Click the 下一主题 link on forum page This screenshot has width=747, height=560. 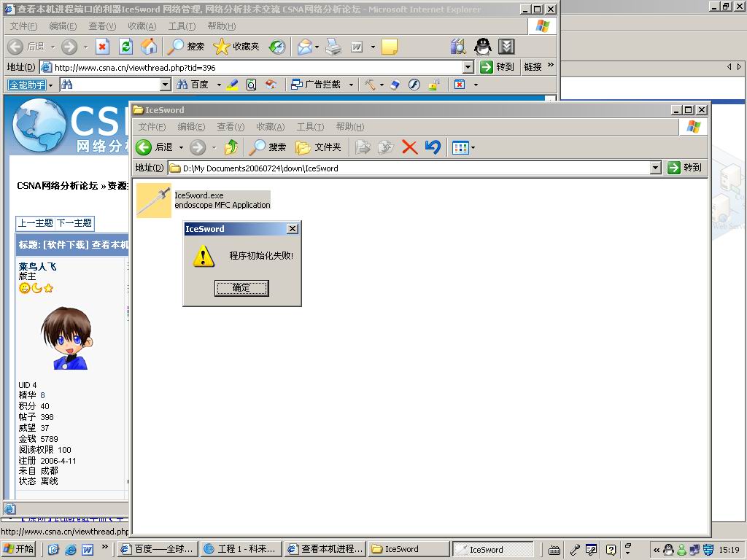click(74, 223)
